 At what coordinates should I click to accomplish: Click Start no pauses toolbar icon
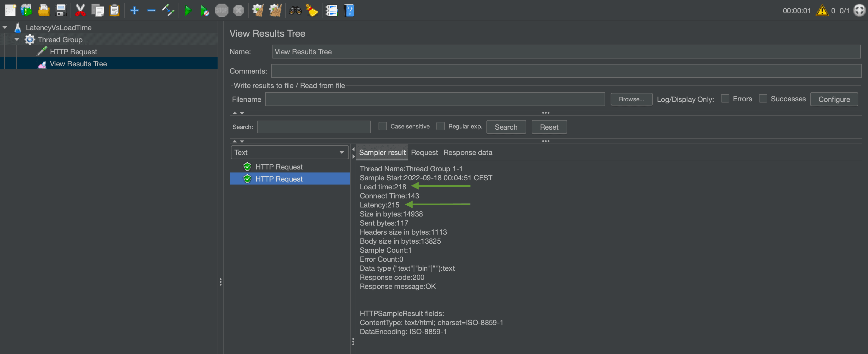point(204,11)
